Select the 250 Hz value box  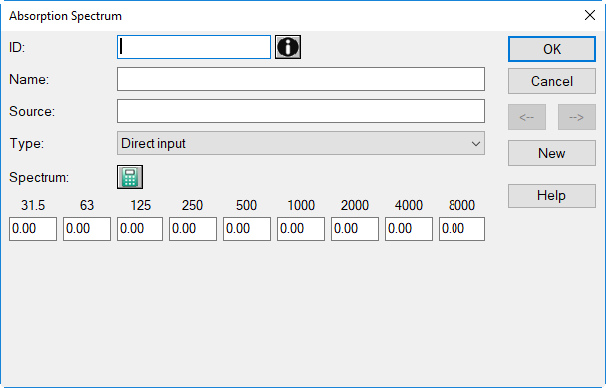(x=193, y=229)
